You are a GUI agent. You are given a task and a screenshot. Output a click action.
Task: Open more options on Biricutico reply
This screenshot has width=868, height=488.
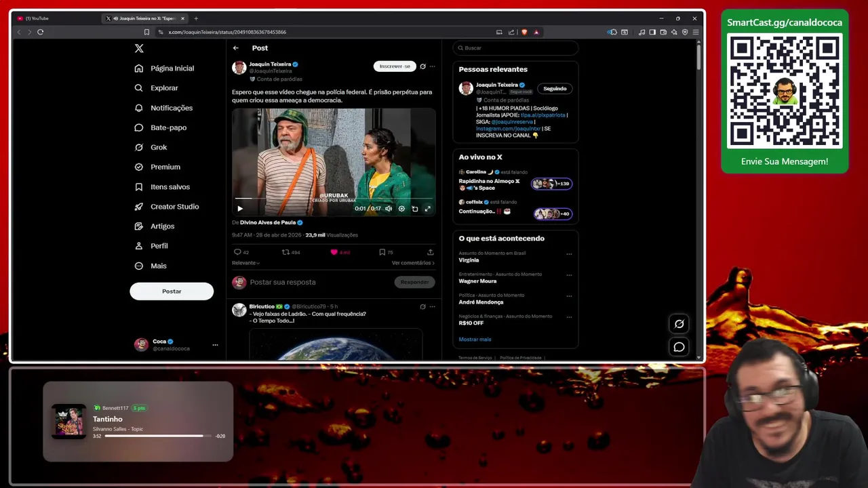tap(432, 306)
